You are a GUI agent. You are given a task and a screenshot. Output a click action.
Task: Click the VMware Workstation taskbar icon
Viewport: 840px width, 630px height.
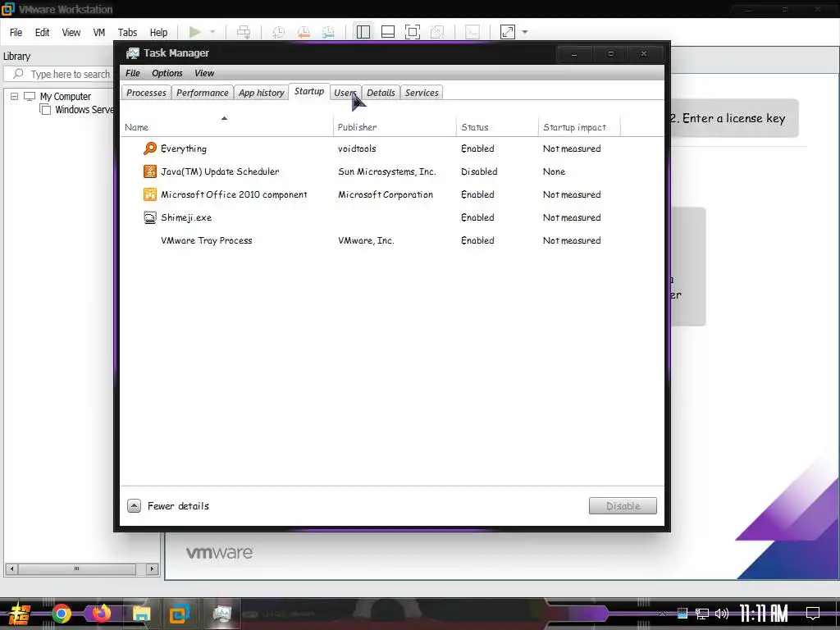coord(180,614)
